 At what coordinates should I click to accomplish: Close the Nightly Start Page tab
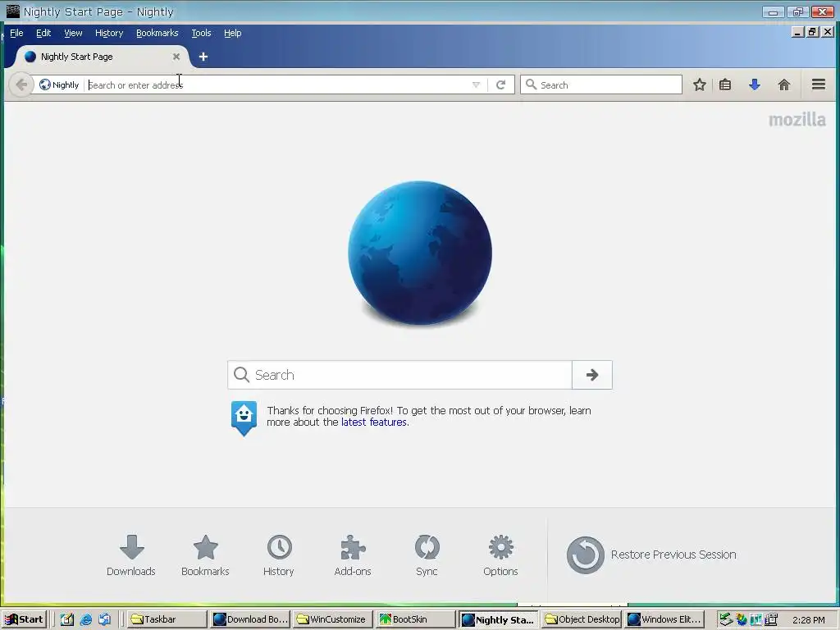coord(176,57)
